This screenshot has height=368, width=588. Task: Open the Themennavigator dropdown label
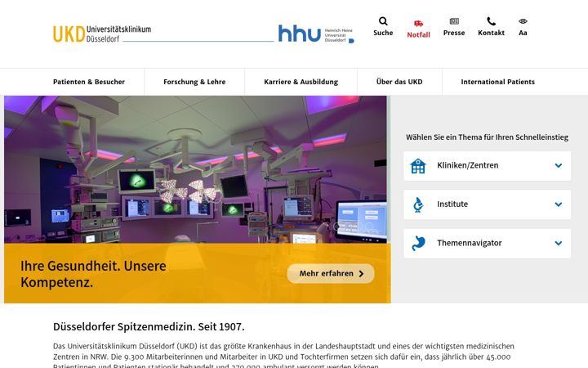[469, 243]
